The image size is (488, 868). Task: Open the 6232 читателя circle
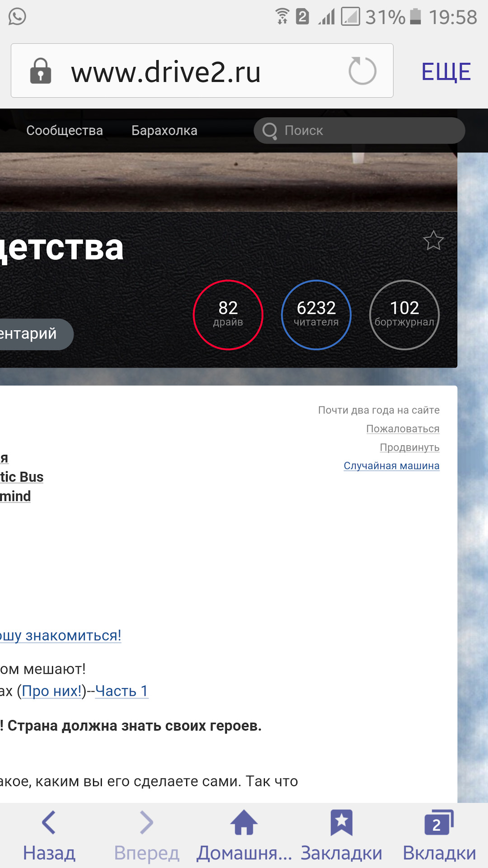(x=316, y=315)
